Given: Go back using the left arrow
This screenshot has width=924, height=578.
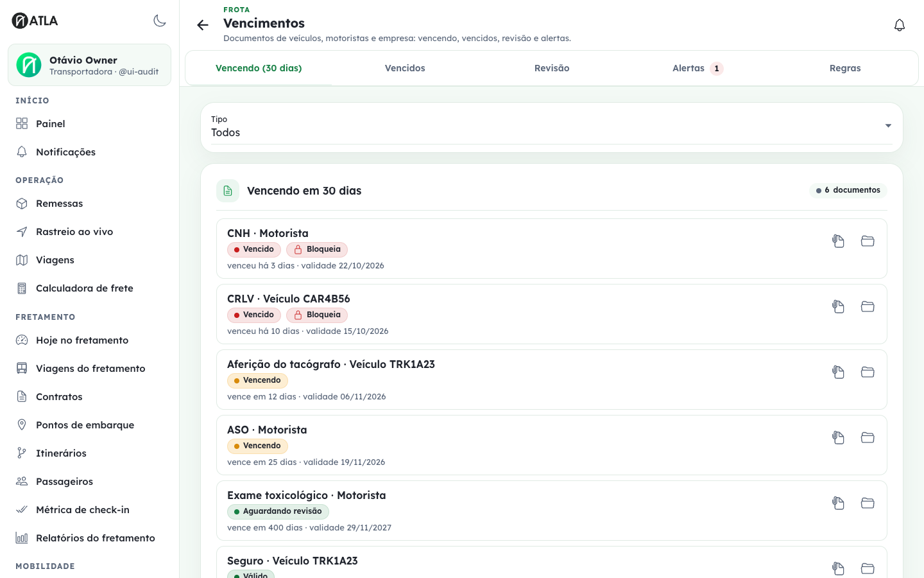Looking at the screenshot, I should [203, 25].
